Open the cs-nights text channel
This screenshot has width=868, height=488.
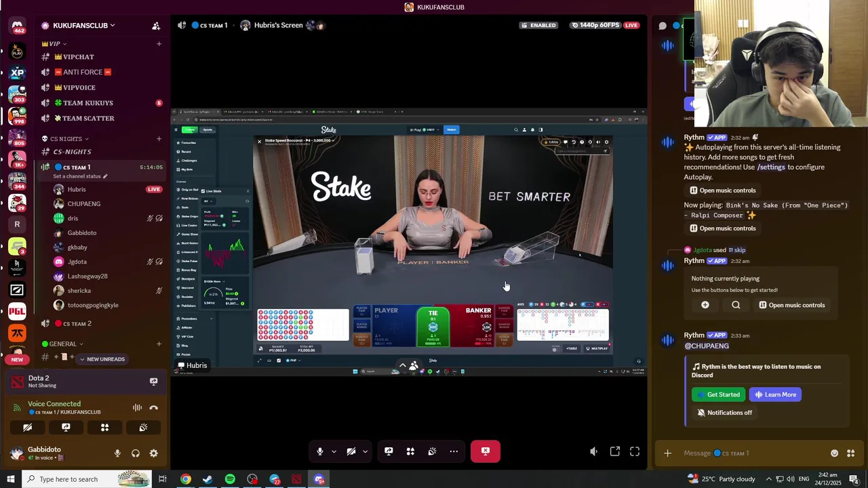pyautogui.click(x=102, y=152)
